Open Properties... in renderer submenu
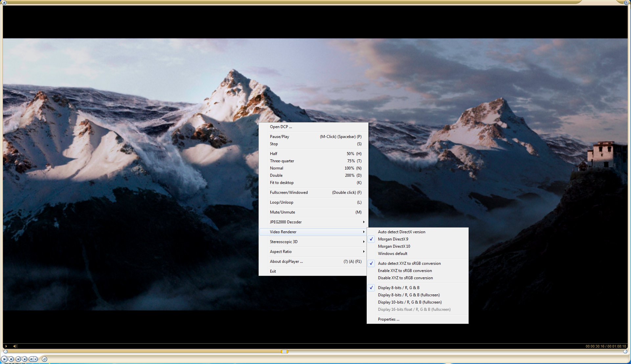 388,319
